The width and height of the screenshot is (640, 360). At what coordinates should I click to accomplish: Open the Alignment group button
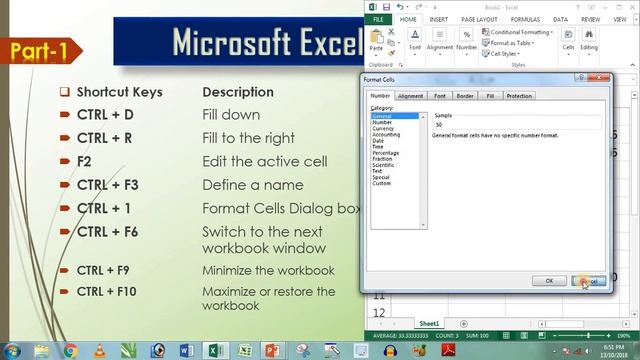coord(440,42)
